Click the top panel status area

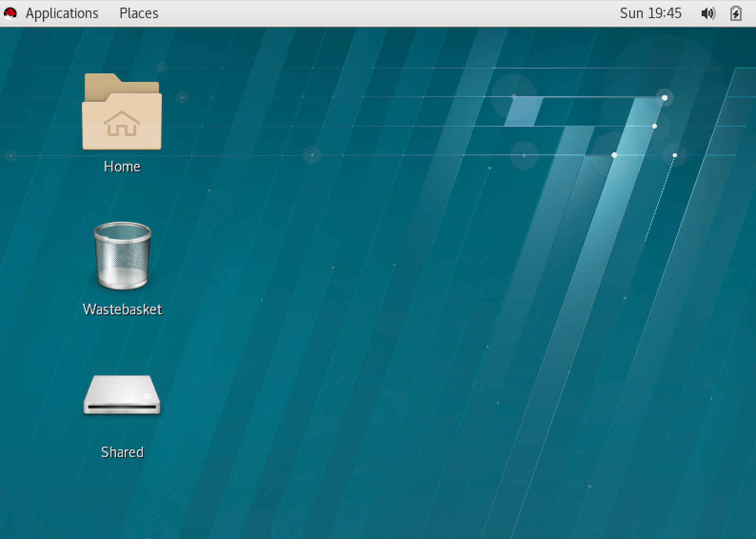click(x=721, y=13)
